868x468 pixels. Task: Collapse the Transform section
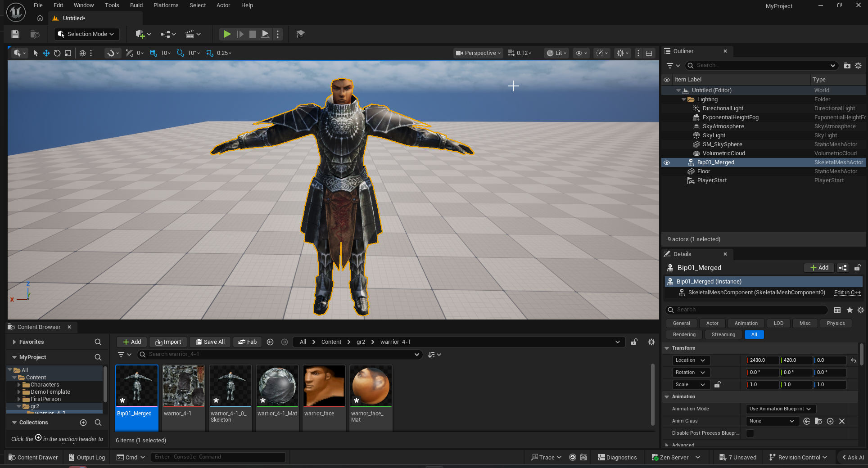(667, 348)
